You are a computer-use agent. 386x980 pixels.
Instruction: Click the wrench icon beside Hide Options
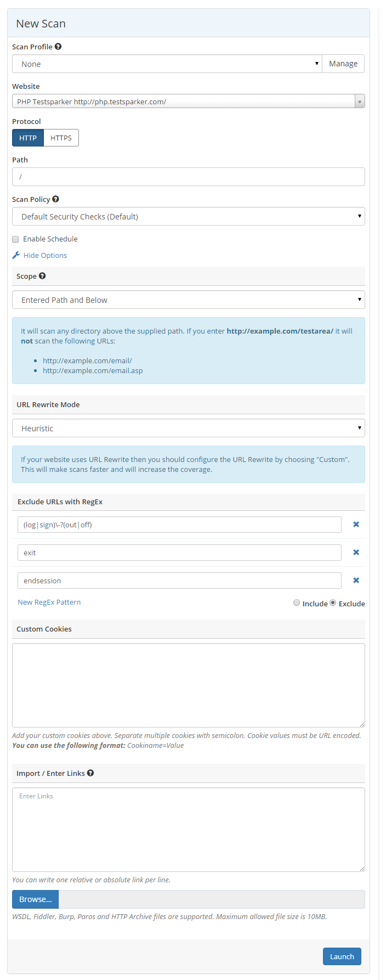click(15, 255)
